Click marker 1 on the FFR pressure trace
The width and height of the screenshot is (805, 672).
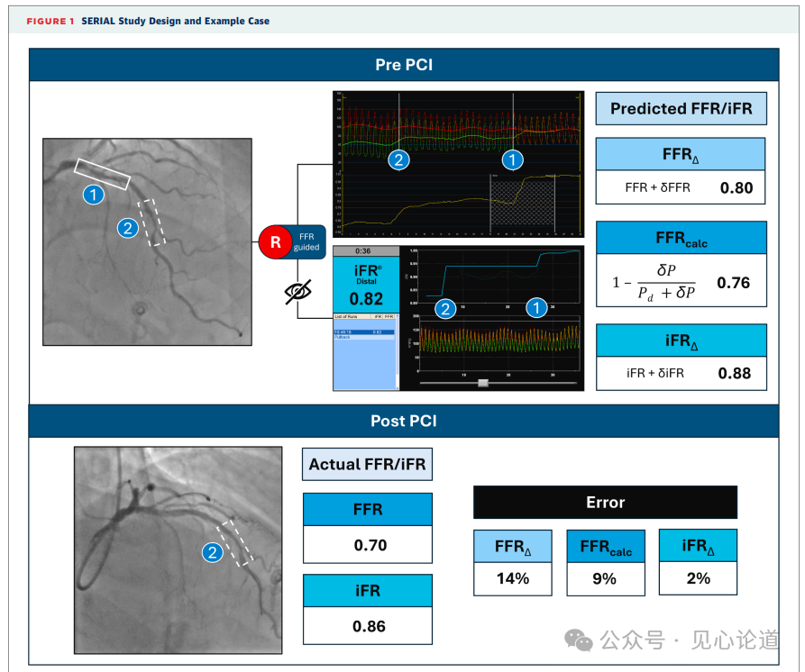point(512,160)
